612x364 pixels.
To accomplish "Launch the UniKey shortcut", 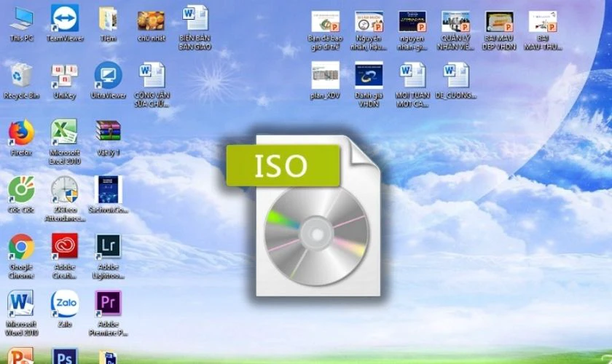I will [64, 76].
